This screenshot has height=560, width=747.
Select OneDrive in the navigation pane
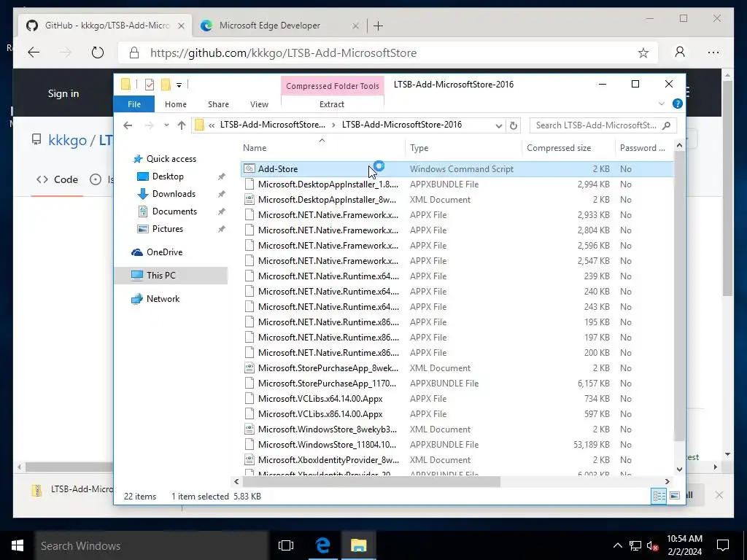pyautogui.click(x=164, y=252)
